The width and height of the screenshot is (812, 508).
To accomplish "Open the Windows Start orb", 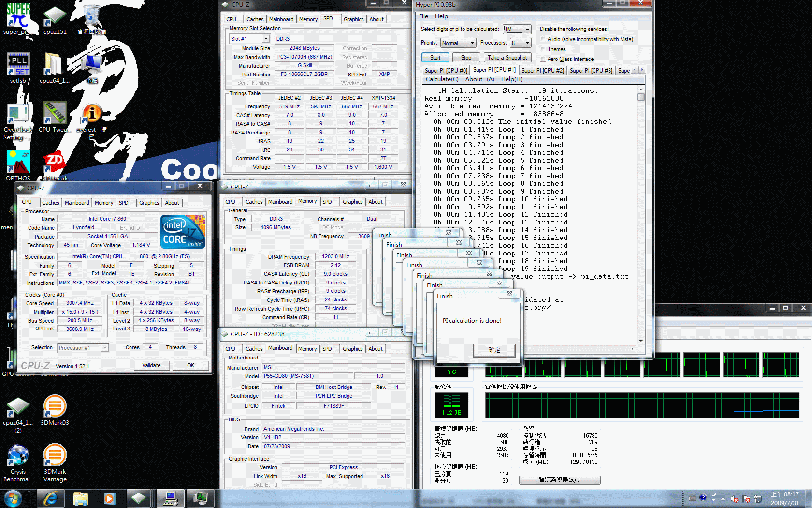I will click(x=13, y=498).
